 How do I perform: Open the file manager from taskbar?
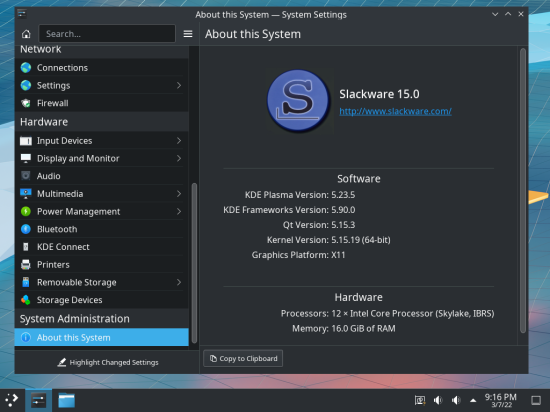pyautogui.click(x=66, y=400)
